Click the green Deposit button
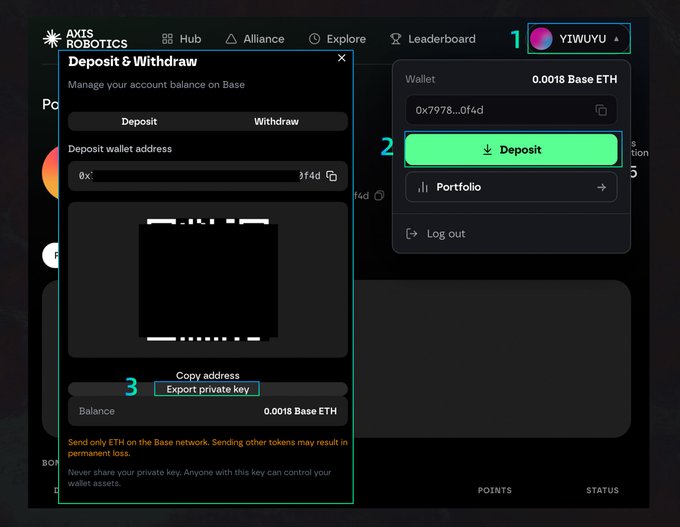This screenshot has height=527, width=680. [x=511, y=150]
